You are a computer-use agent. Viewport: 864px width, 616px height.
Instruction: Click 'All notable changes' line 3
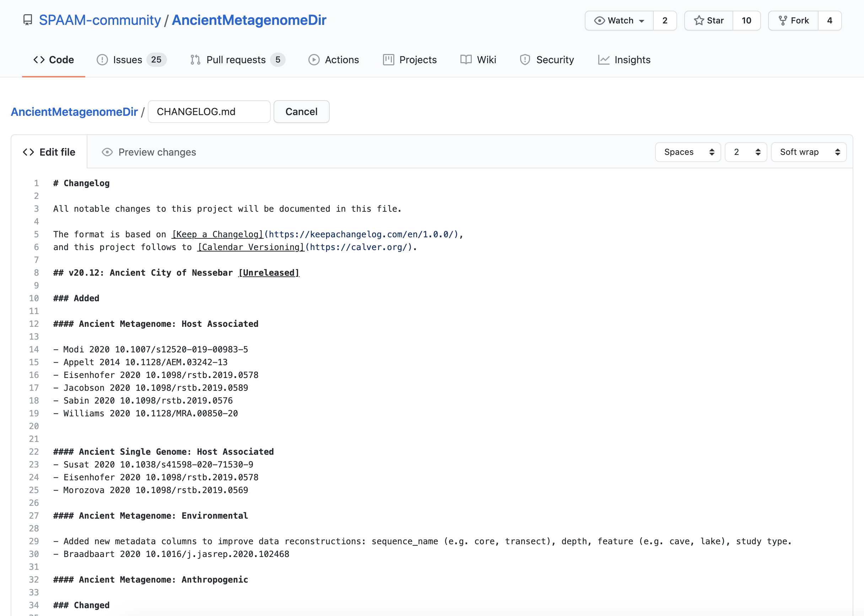coord(227,209)
